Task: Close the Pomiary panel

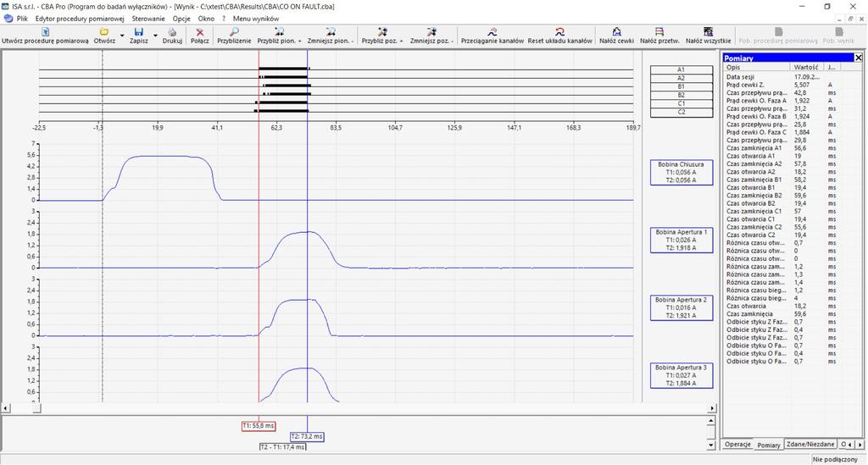Action: pos(859,58)
